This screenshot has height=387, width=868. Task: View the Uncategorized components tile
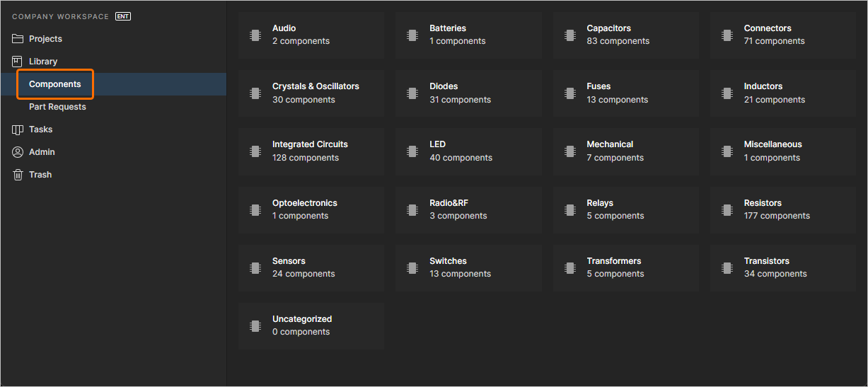(311, 325)
